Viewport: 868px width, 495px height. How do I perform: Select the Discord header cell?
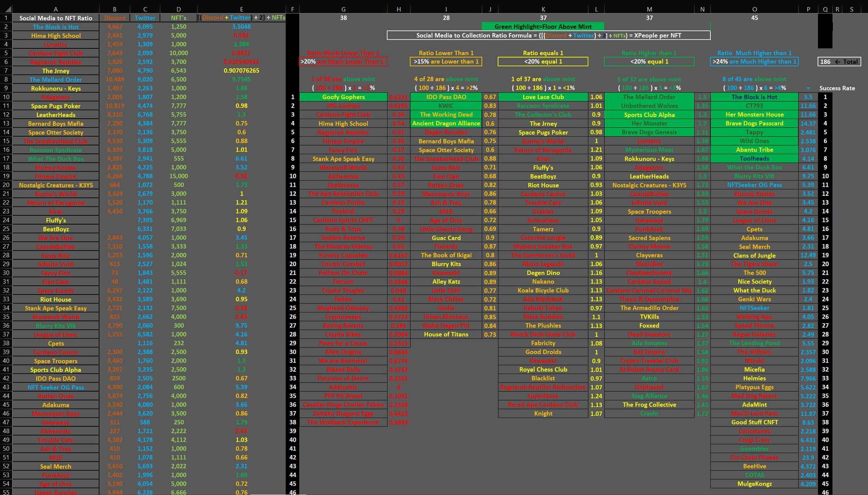114,18
